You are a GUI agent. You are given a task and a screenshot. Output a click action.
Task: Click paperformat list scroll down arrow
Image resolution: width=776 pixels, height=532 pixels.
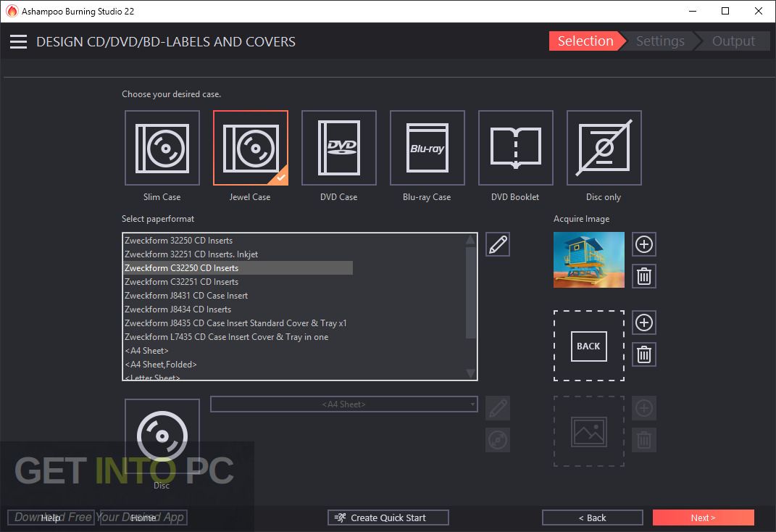click(x=471, y=373)
